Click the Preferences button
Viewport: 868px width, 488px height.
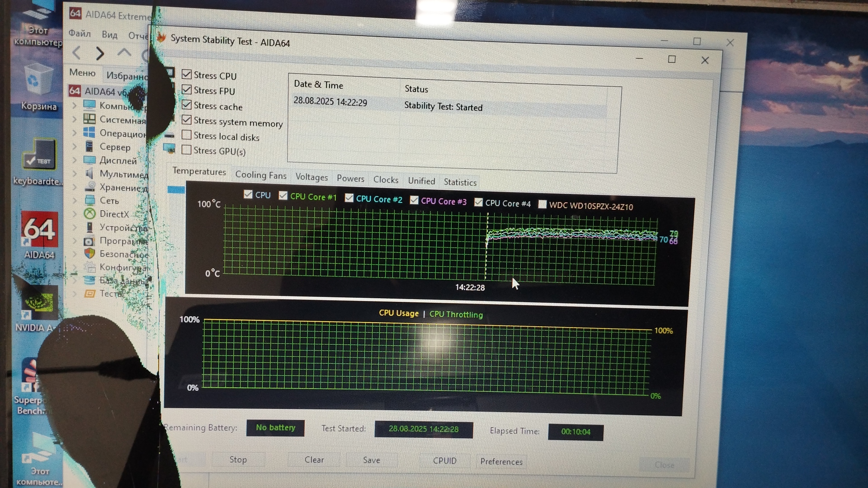point(501,461)
